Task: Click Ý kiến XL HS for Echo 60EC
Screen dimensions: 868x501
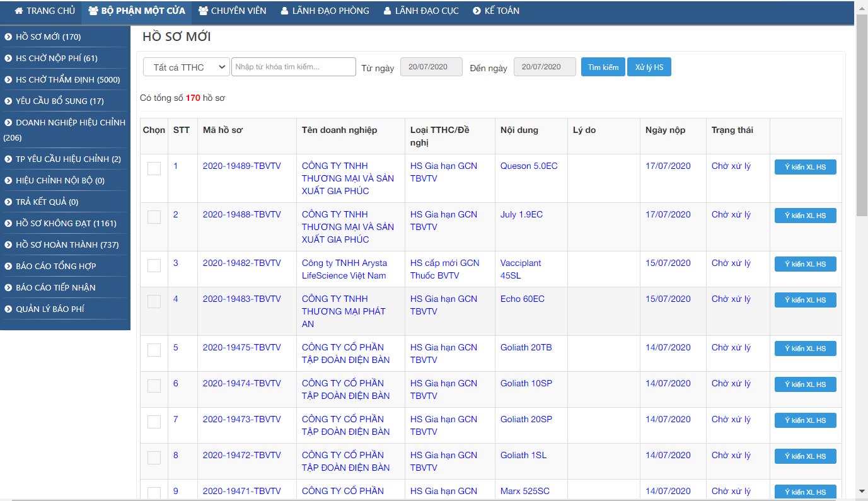Action: click(x=805, y=300)
